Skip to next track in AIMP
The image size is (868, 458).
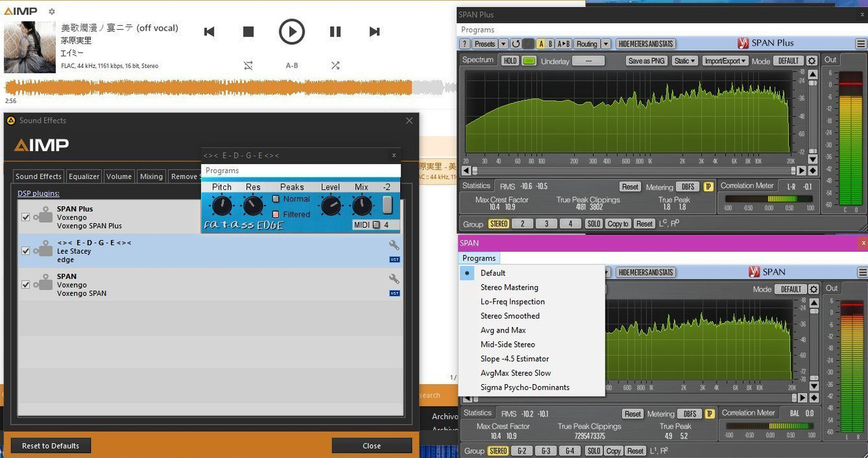pyautogui.click(x=374, y=31)
